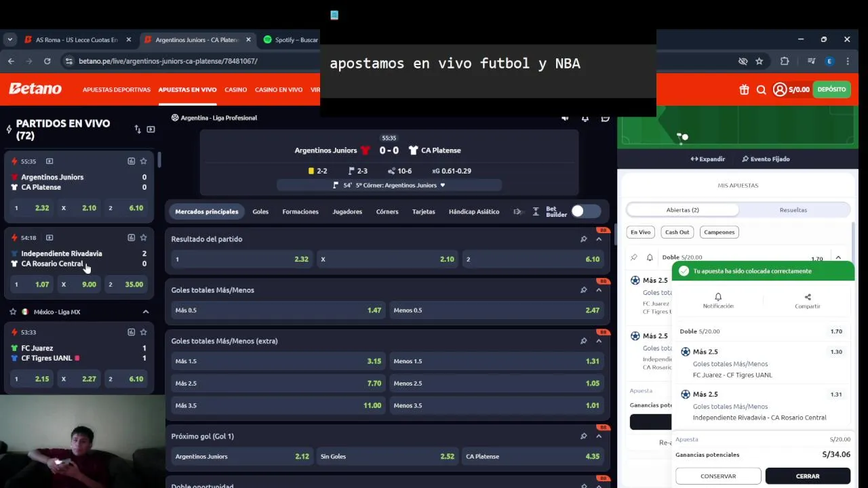Open the Jugadores tab
868x488 pixels.
click(347, 211)
